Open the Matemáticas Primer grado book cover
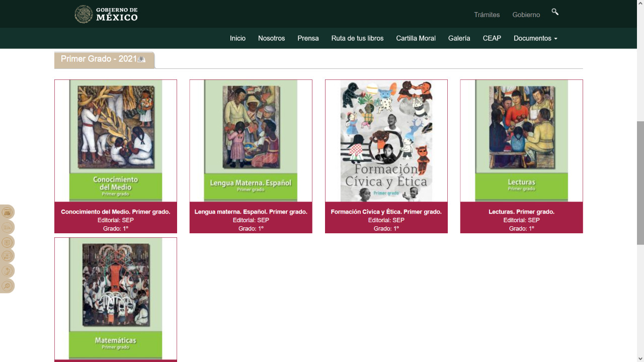Viewport: 644px width, 362px height. coord(116,298)
